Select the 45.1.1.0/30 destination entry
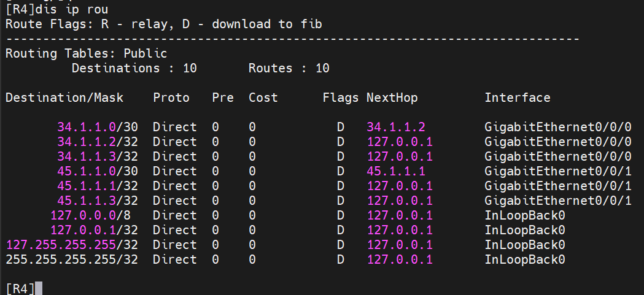 [97, 171]
